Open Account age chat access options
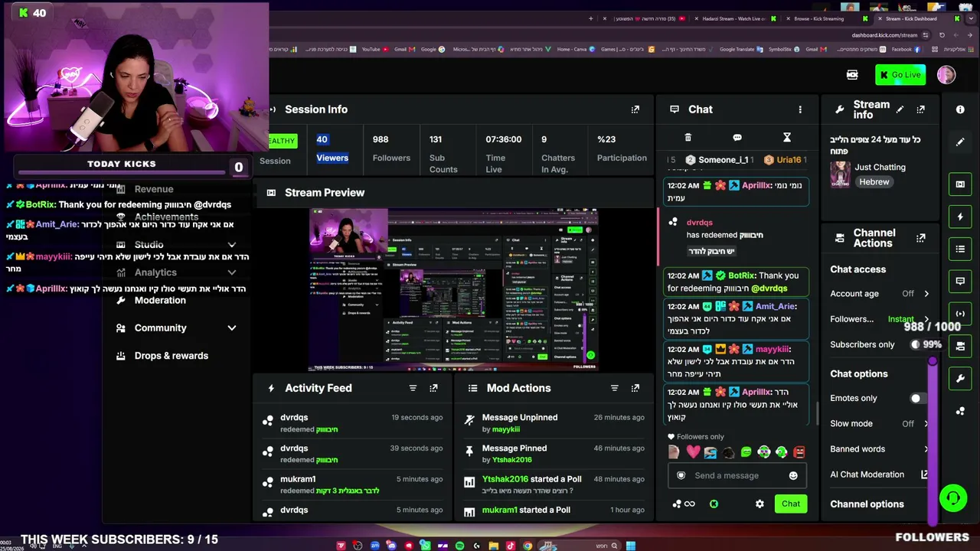980x551 pixels. click(x=879, y=294)
